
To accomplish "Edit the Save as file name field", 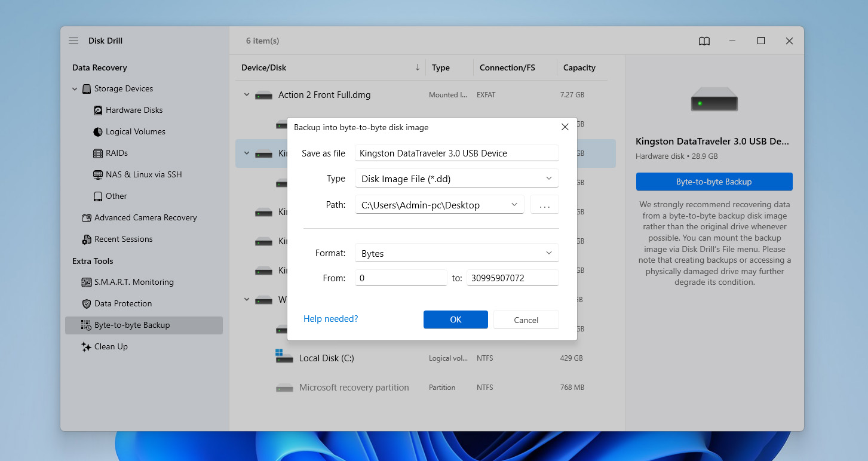I will pyautogui.click(x=456, y=153).
